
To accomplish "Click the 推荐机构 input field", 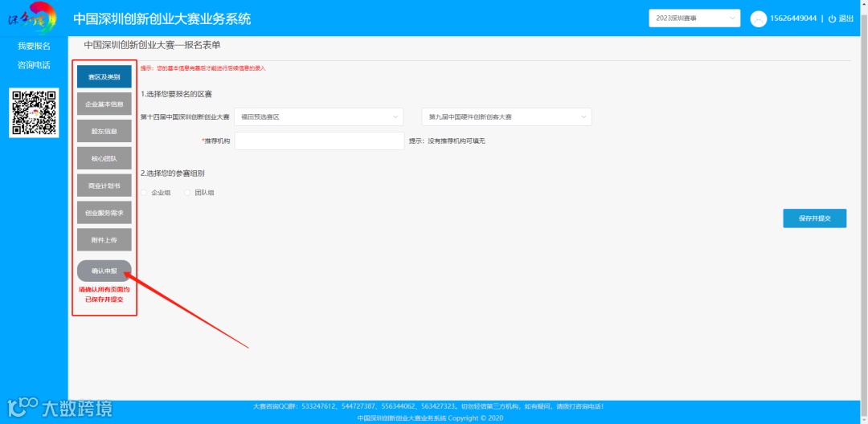I will coord(319,141).
